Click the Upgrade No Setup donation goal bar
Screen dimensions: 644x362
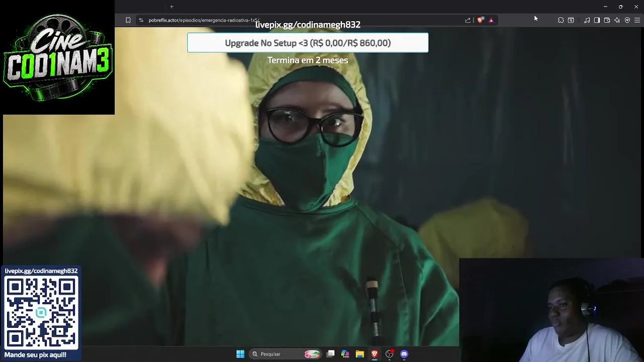pyautogui.click(x=308, y=43)
